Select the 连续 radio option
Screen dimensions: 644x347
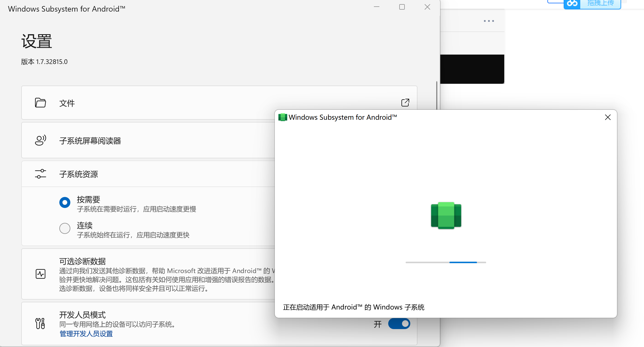[x=65, y=228]
